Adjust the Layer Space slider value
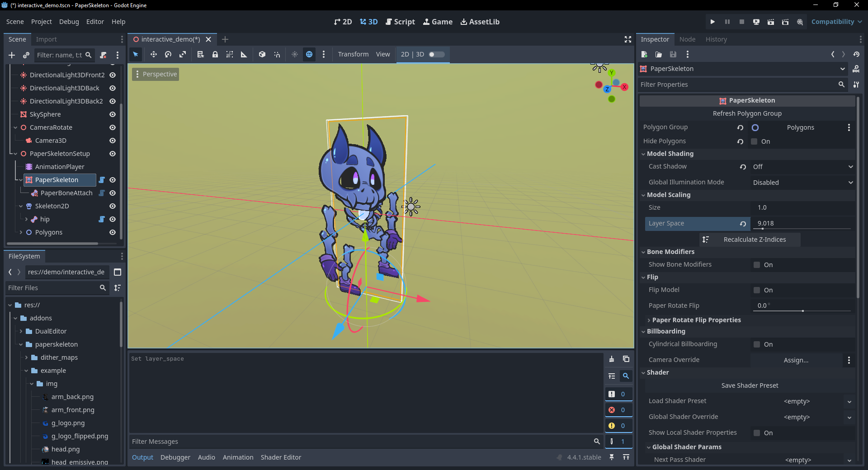The image size is (868, 470). point(803,229)
